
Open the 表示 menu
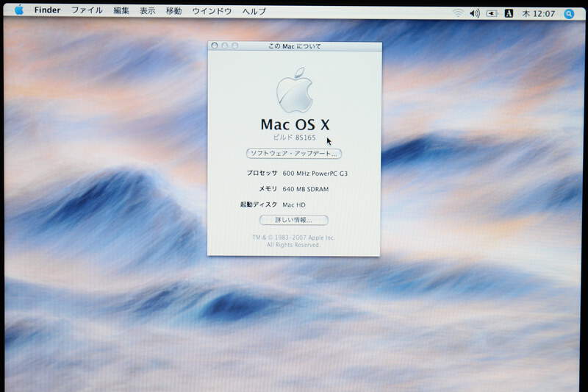[x=148, y=11]
